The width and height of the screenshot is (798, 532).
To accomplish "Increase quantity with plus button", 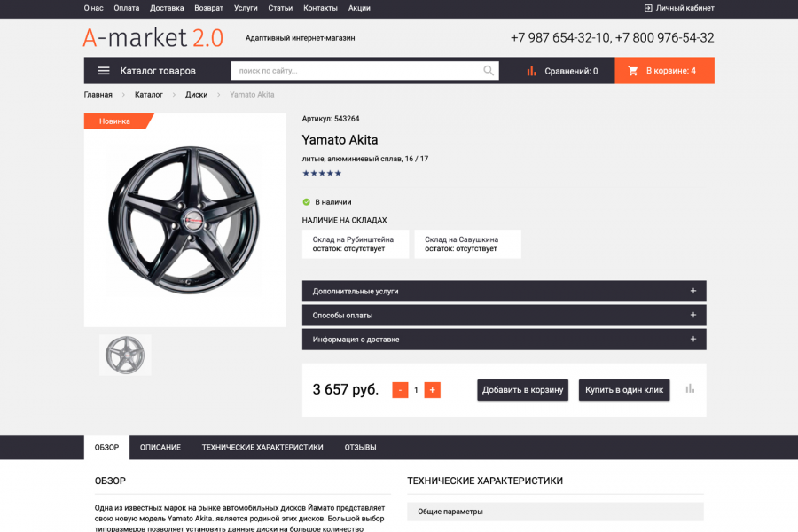I will pyautogui.click(x=432, y=390).
